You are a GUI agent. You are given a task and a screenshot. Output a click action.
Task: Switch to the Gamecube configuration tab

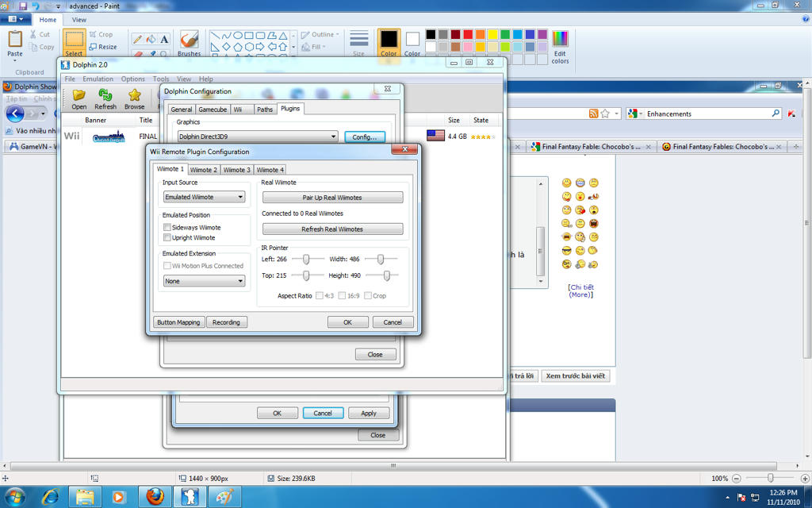click(213, 110)
